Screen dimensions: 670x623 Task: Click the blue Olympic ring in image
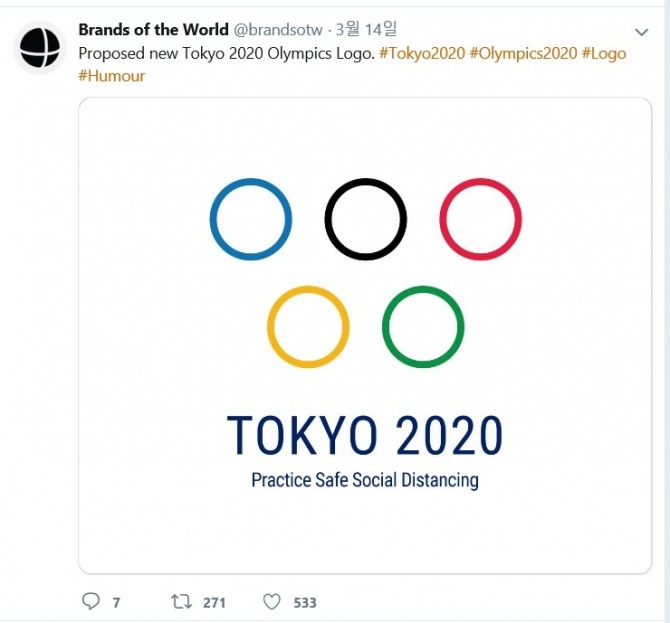(x=251, y=219)
